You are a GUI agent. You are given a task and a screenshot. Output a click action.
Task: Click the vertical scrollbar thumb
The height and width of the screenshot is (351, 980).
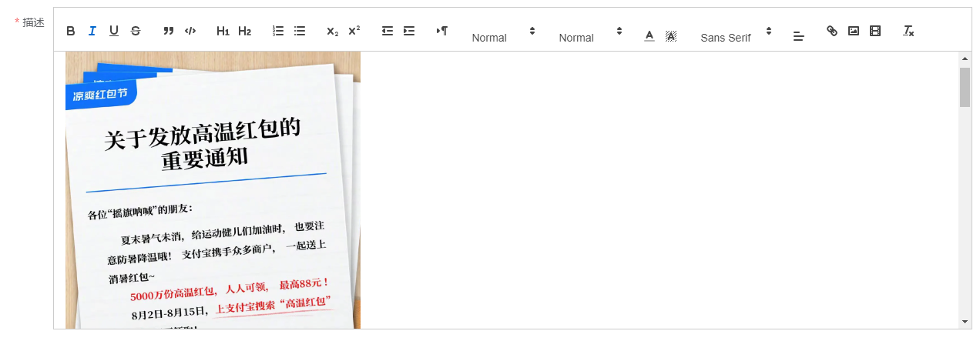coord(965,87)
